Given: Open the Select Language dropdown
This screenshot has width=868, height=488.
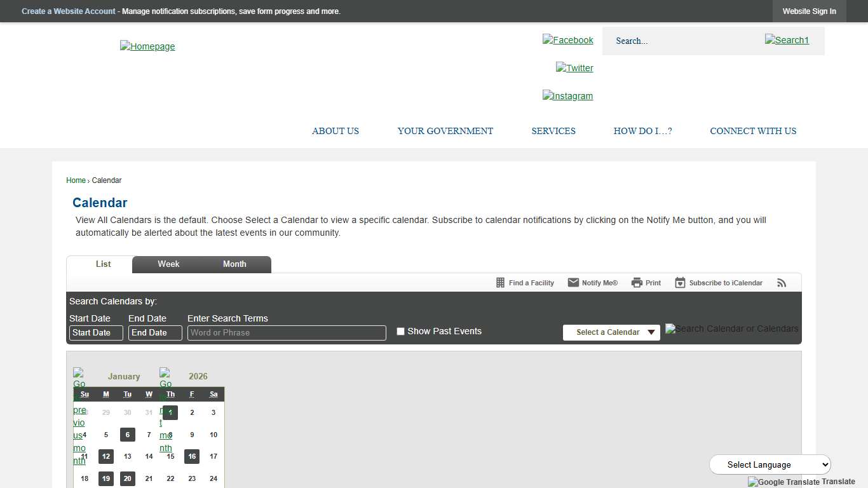Looking at the screenshot, I should 770,464.
